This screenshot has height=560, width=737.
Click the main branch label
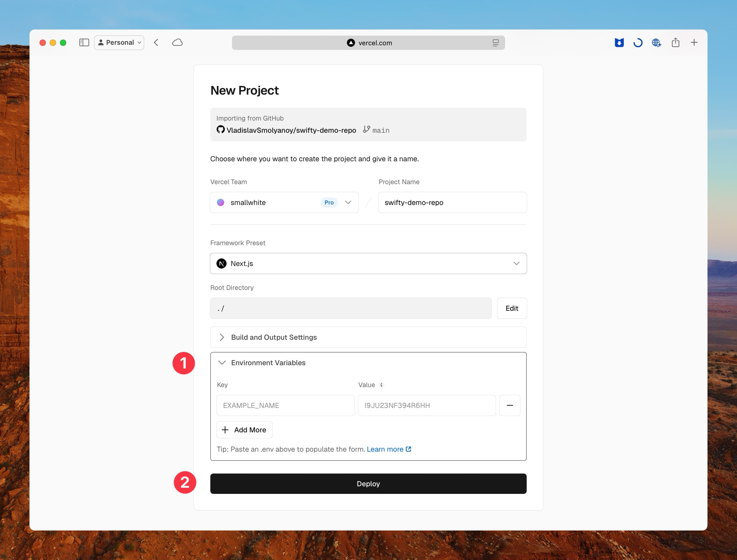coord(381,131)
